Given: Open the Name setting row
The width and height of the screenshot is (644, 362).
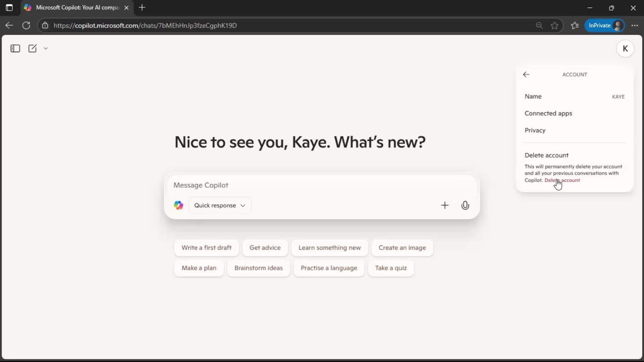Looking at the screenshot, I should [575, 97].
